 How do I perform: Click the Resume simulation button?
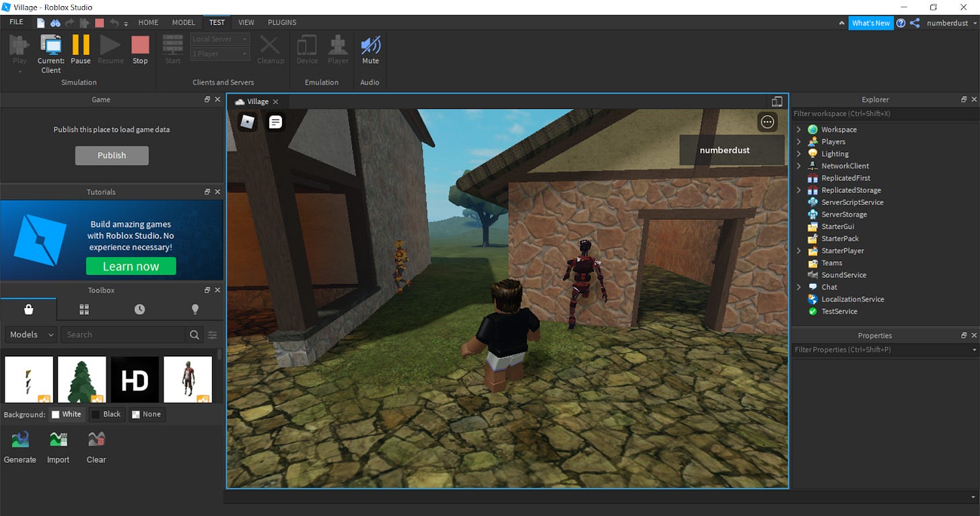[110, 50]
